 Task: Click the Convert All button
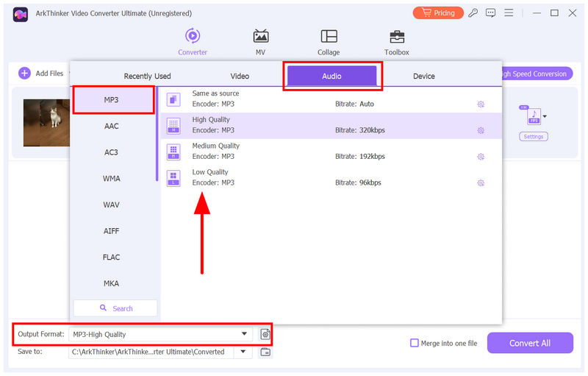click(530, 343)
